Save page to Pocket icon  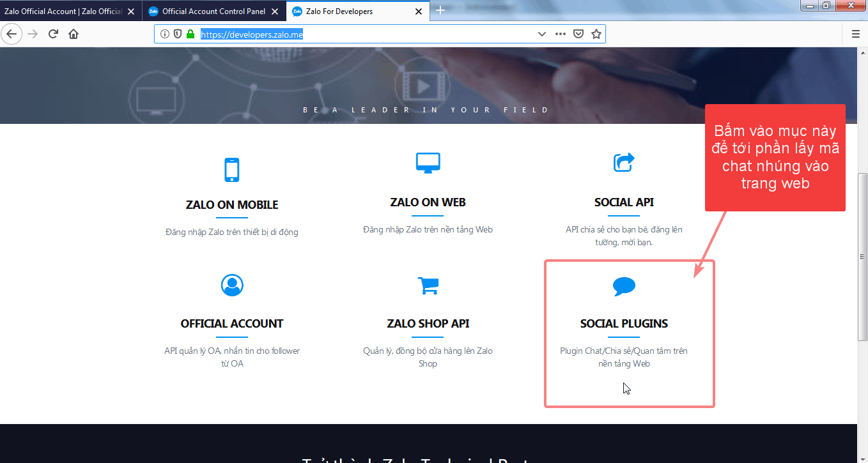578,34
